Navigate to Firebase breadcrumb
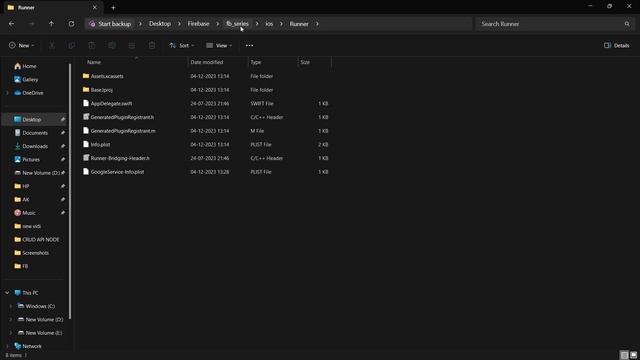This screenshot has height=360, width=640. coord(198,24)
